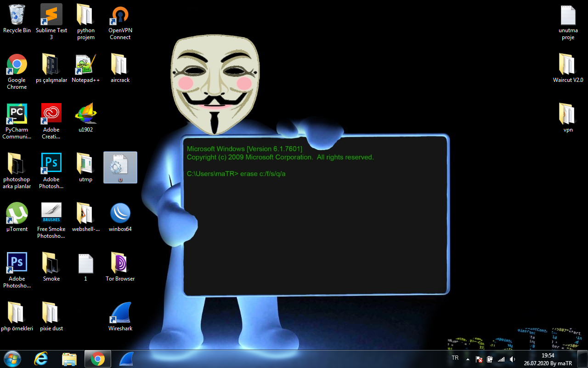Select the webshell folder
This screenshot has height=368, width=588.
click(x=85, y=217)
